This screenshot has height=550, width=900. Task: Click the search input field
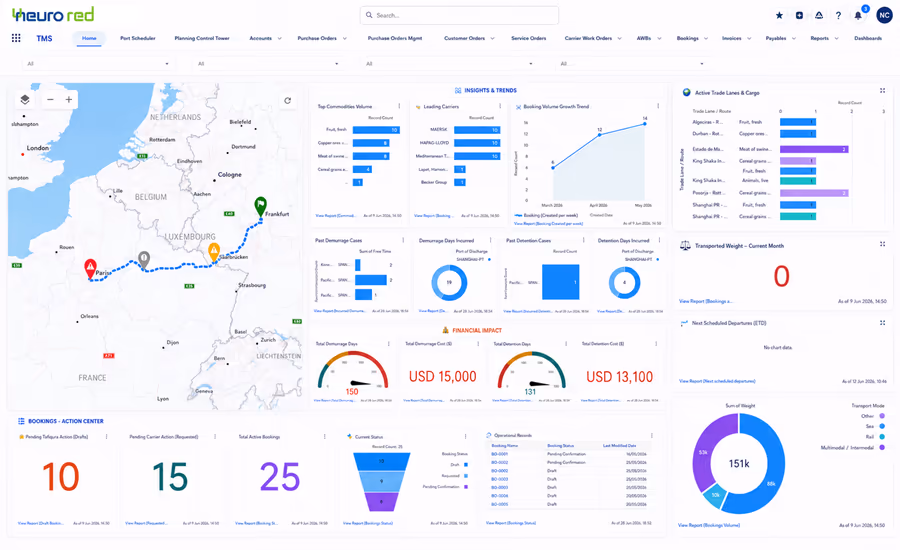pos(459,16)
